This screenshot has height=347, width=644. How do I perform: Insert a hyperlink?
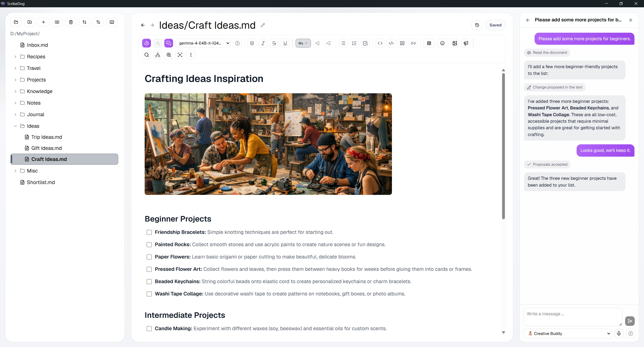pyautogui.click(x=413, y=43)
